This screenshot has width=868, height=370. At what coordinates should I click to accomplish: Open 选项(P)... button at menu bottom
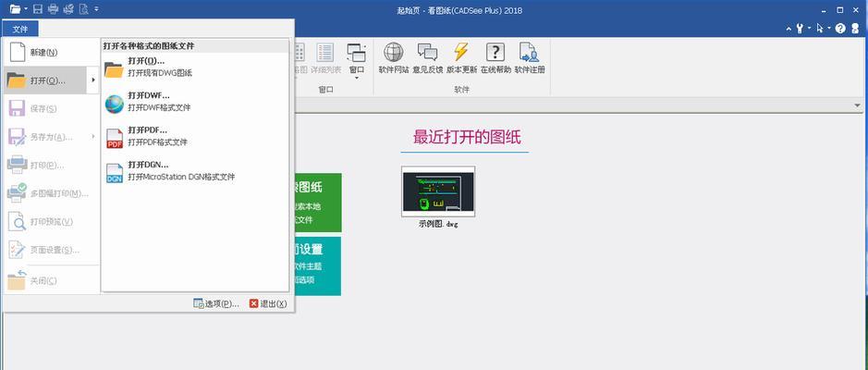(216, 303)
